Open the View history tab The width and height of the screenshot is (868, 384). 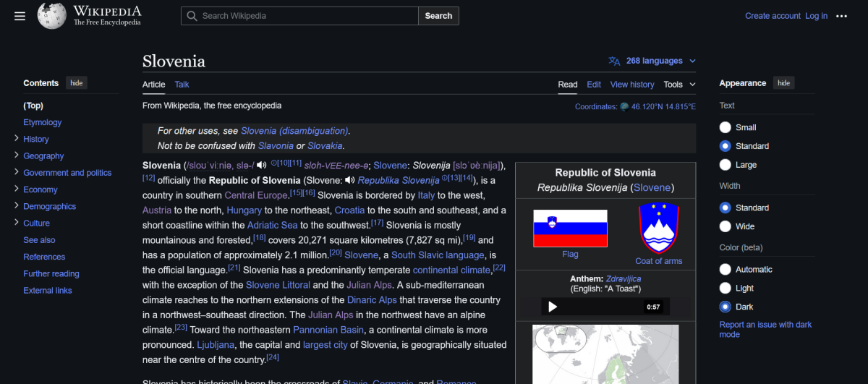click(632, 85)
